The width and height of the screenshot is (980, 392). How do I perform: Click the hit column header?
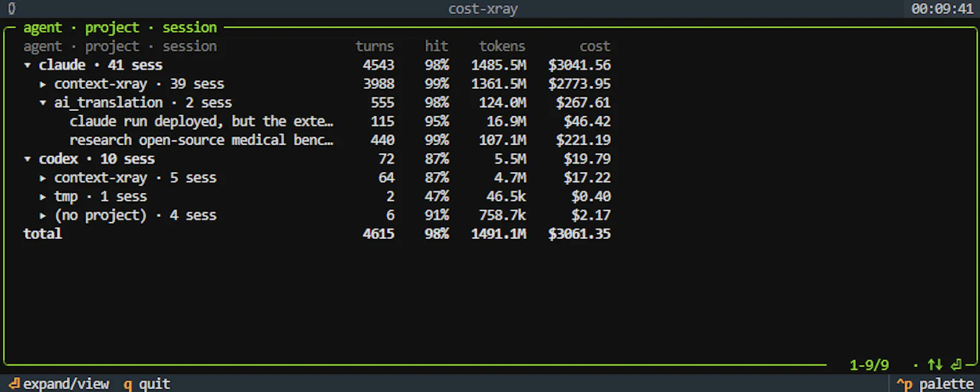(437, 47)
